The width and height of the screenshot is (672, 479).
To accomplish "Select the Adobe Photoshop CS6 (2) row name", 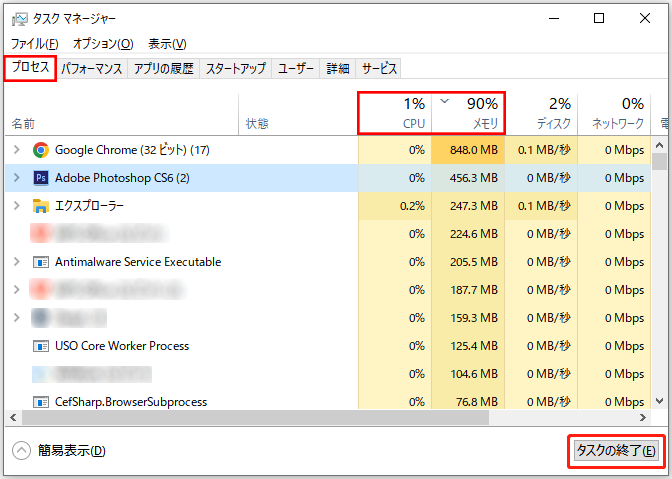I will pyautogui.click(x=122, y=178).
